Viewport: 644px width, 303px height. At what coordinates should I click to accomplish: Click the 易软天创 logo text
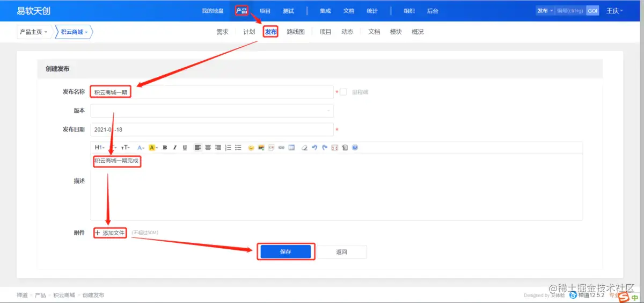pos(33,11)
